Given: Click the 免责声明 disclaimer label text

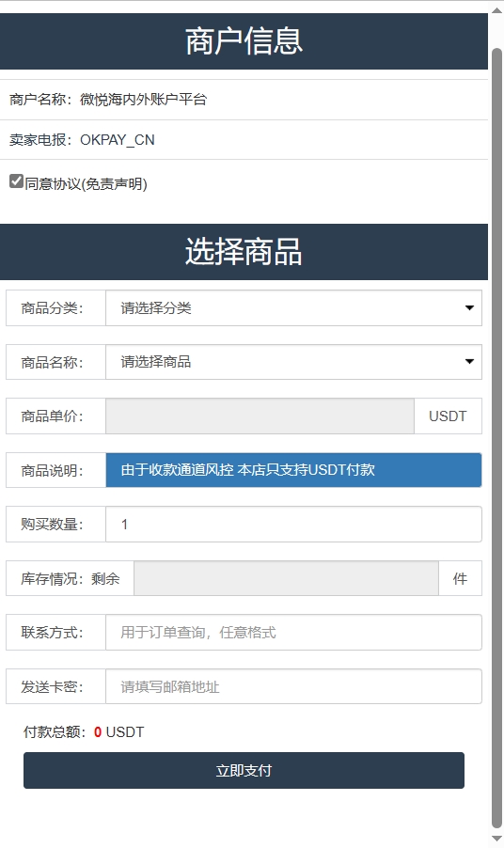Looking at the screenshot, I should (114, 184).
